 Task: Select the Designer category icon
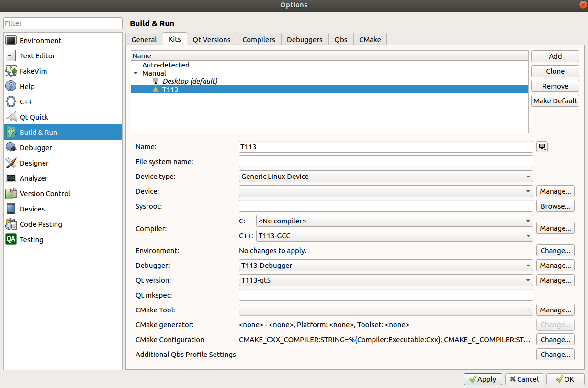pyautogui.click(x=11, y=163)
